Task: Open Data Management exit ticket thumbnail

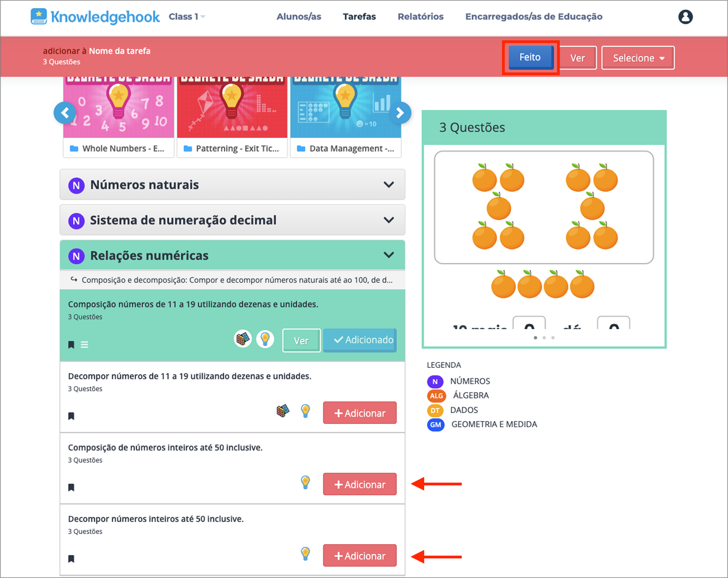Action: (x=346, y=117)
